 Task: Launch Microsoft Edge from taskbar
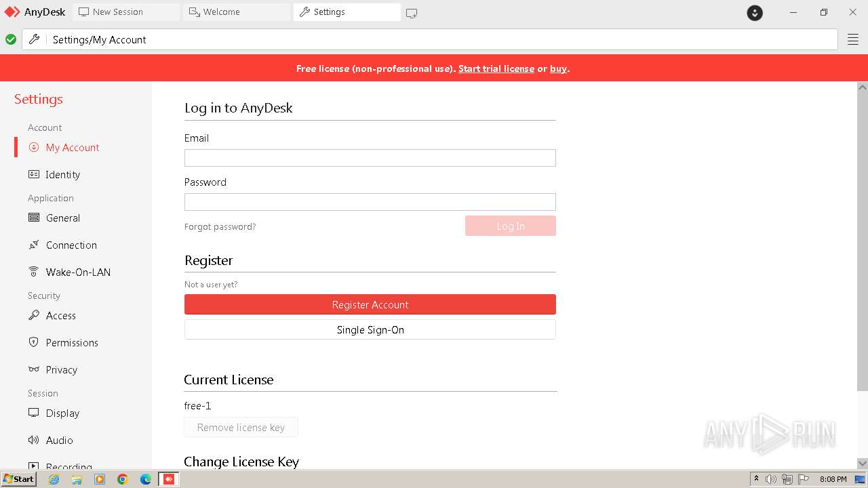[146, 479]
